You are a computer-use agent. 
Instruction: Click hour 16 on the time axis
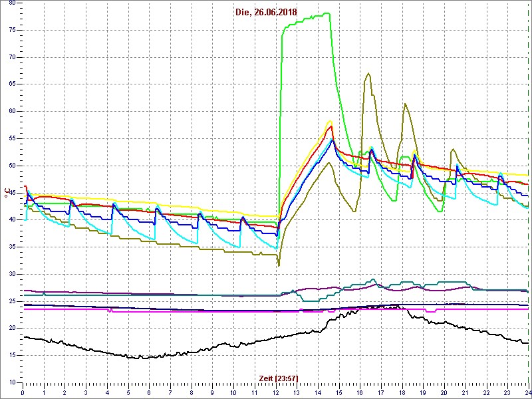[360, 392]
